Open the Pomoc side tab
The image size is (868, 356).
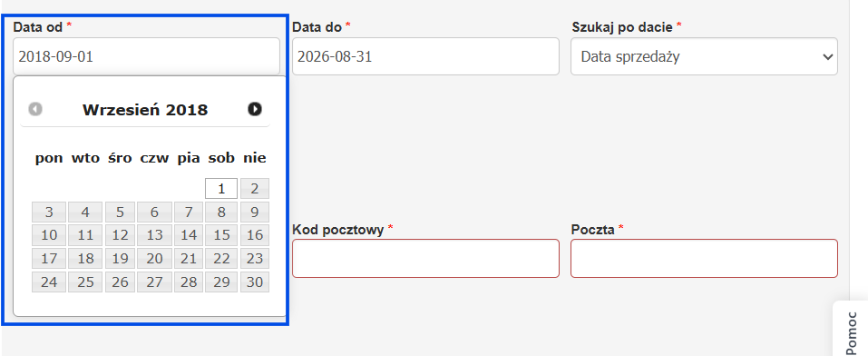click(851, 329)
